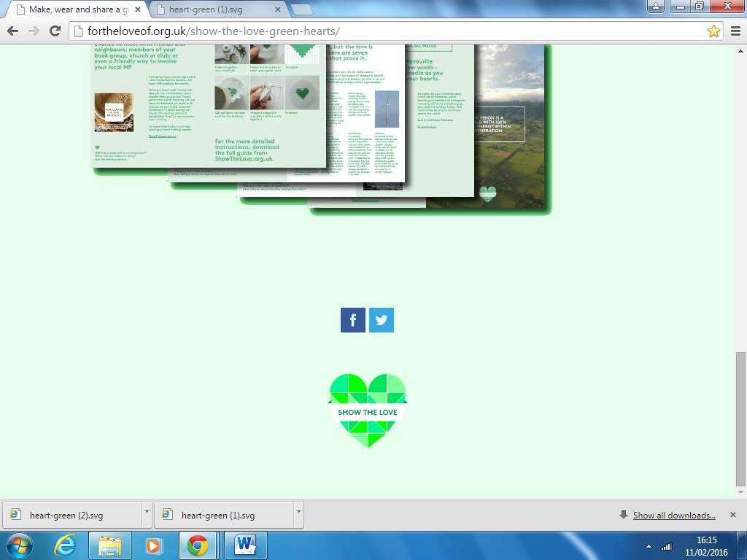Click Show all downloads link
Viewport: 747px width, 560px height.
pos(673,516)
